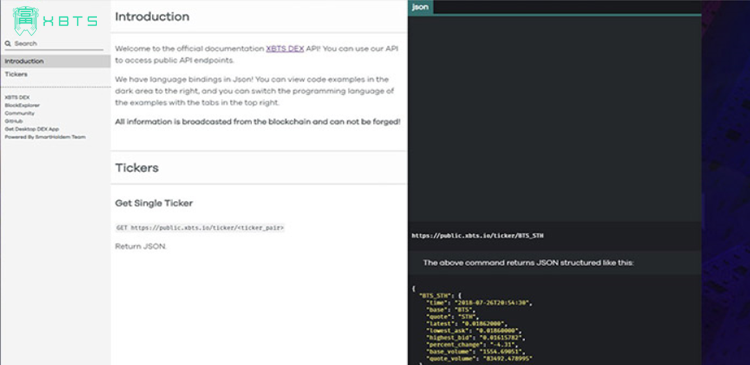This screenshot has width=750, height=365.
Task: Click the "highest_bid" JSON line
Action: [x=476, y=338]
